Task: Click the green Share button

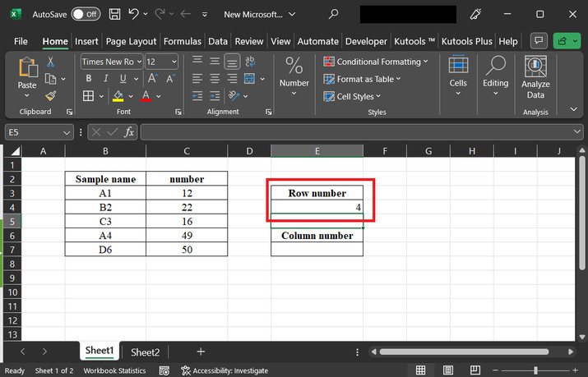Action: (567, 41)
